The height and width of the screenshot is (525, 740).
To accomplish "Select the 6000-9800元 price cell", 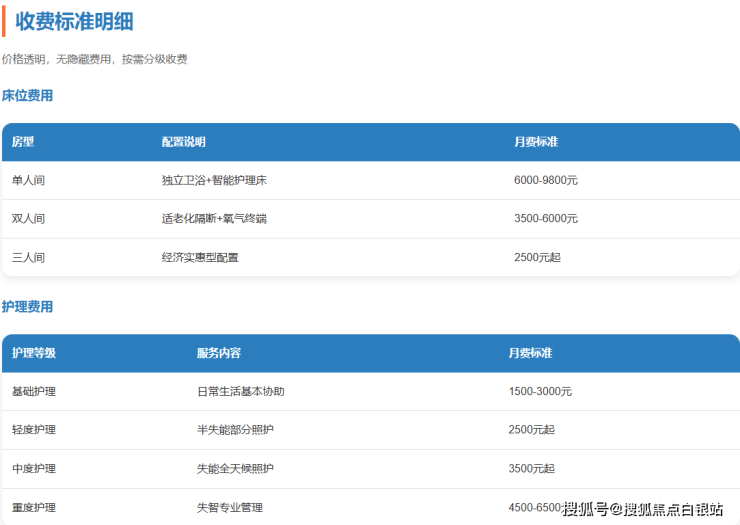I will point(545,181).
